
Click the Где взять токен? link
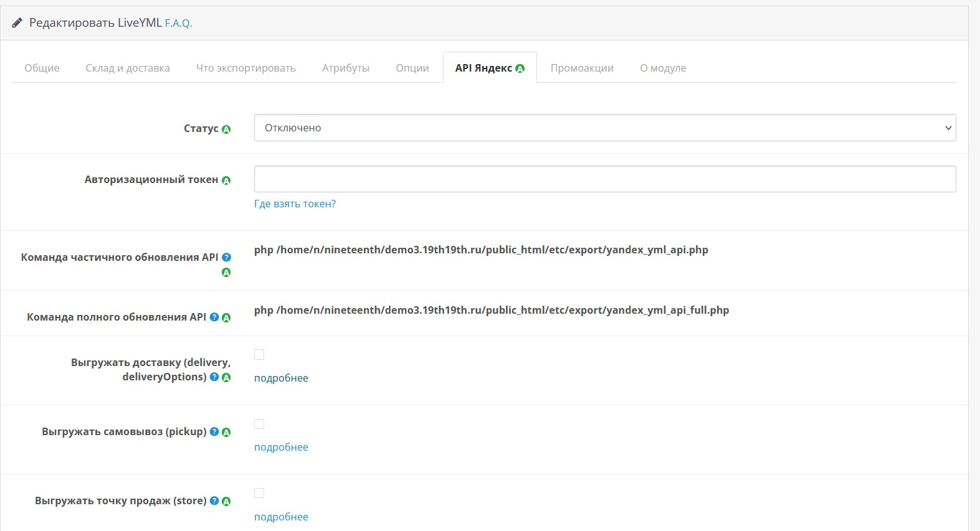[x=295, y=204]
